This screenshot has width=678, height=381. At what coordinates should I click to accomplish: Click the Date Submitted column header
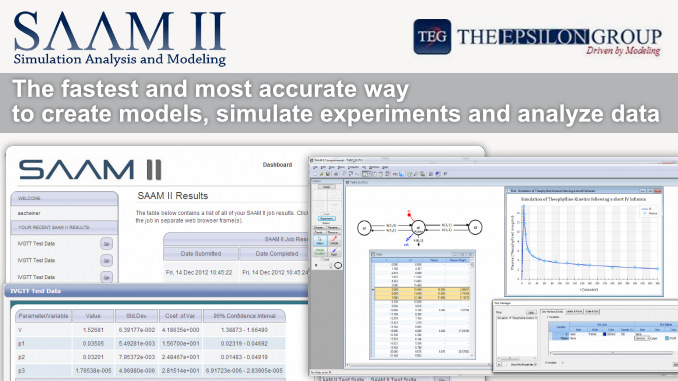(x=201, y=254)
